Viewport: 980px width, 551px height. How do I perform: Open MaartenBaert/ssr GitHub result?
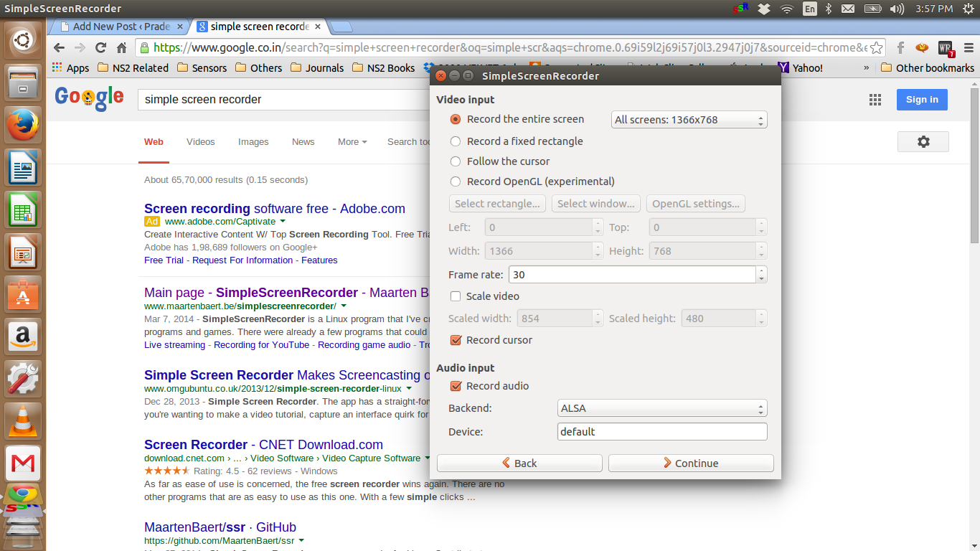point(220,527)
